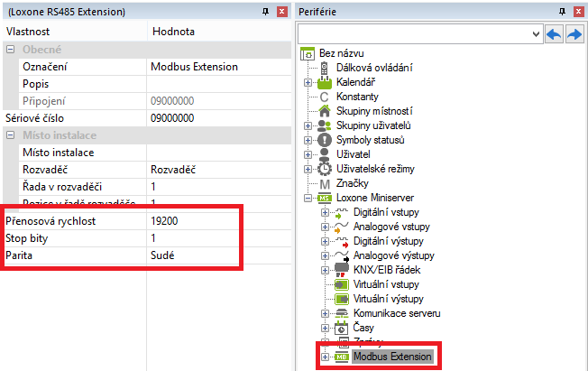588x371 pixels.
Task: Select the Dálková ovládání remote icon
Action: (x=325, y=68)
